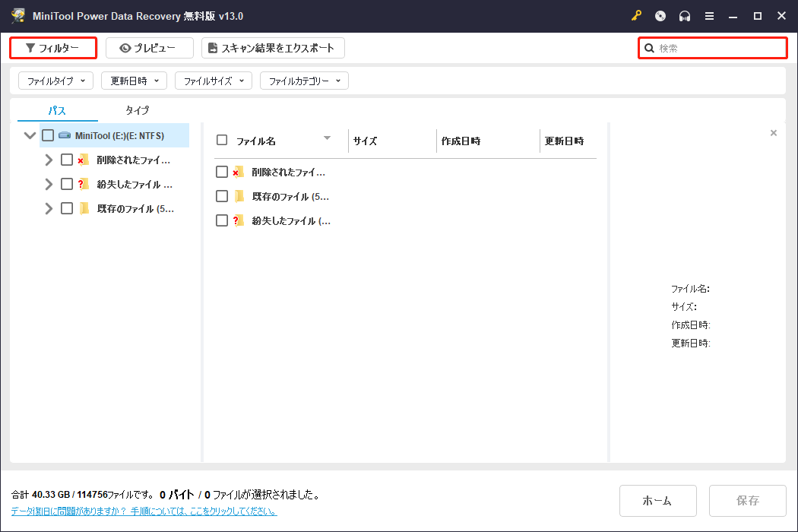Select 既存のファイル label in tree
Image resolution: width=798 pixels, height=532 pixels.
pos(135,209)
